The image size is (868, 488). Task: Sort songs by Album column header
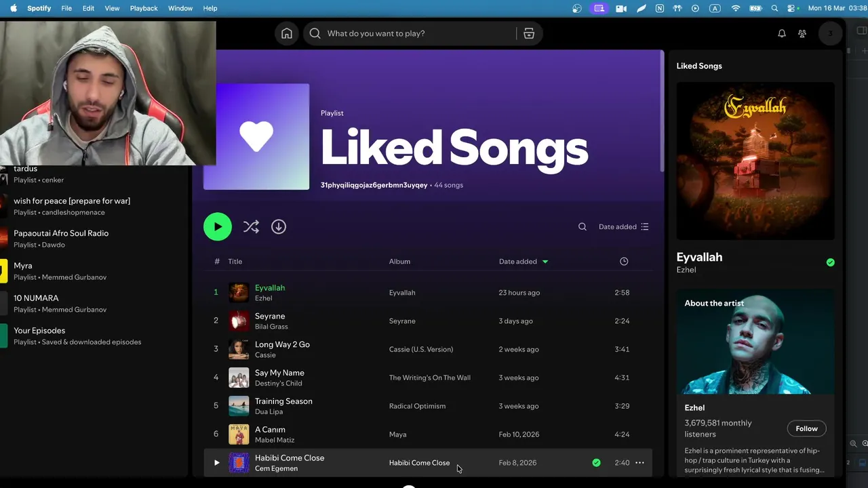[399, 261]
